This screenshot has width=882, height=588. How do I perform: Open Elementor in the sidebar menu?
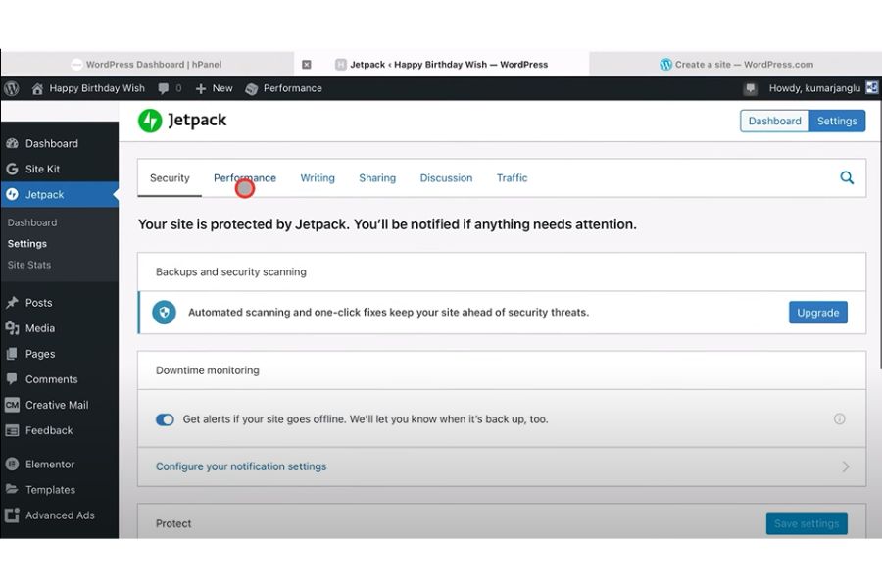[49, 465]
